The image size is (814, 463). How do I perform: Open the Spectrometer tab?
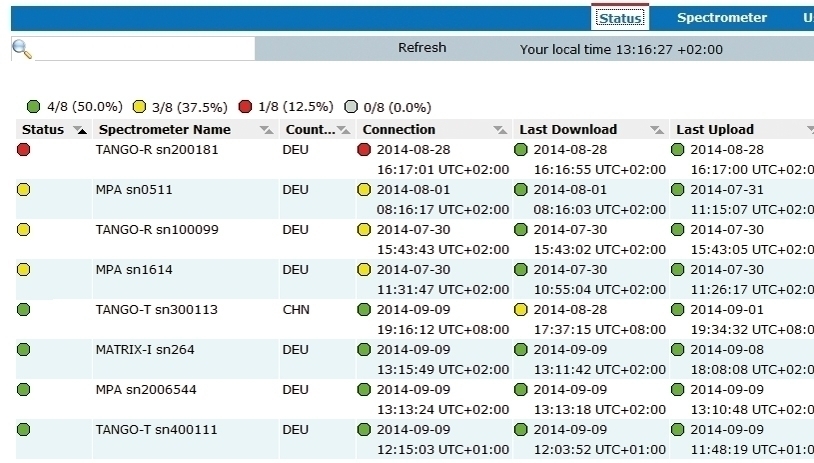point(721,18)
